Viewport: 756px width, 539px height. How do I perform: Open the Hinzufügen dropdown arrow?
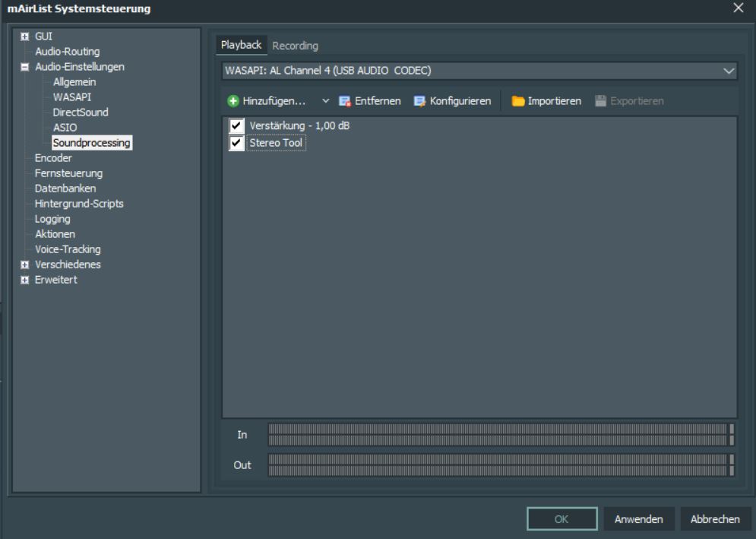326,101
